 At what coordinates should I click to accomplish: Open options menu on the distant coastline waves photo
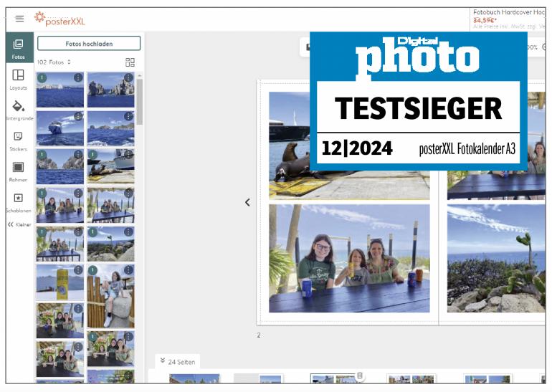pos(128,116)
